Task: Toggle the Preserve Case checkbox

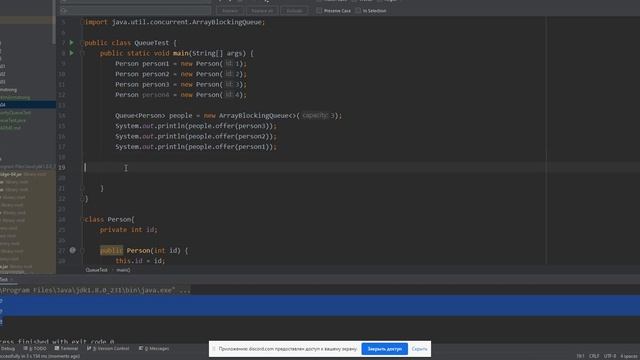Action: (319, 11)
